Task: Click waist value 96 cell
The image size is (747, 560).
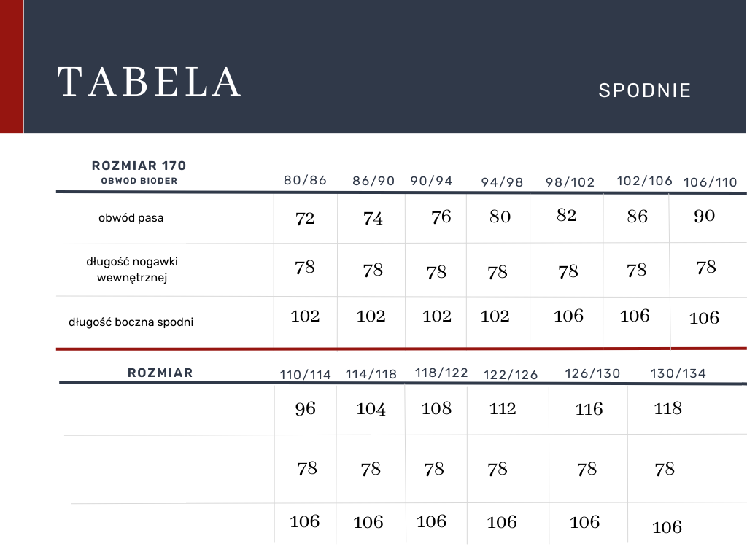Action: [x=305, y=408]
